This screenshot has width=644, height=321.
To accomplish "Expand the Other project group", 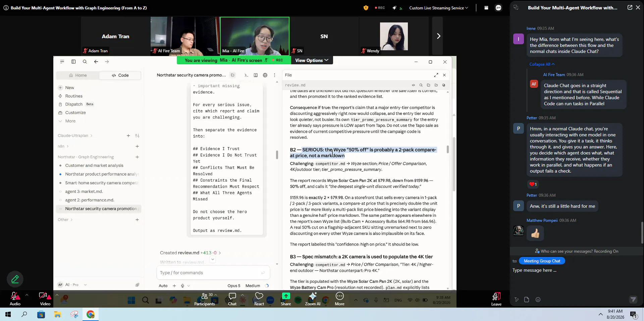I will click(65, 220).
